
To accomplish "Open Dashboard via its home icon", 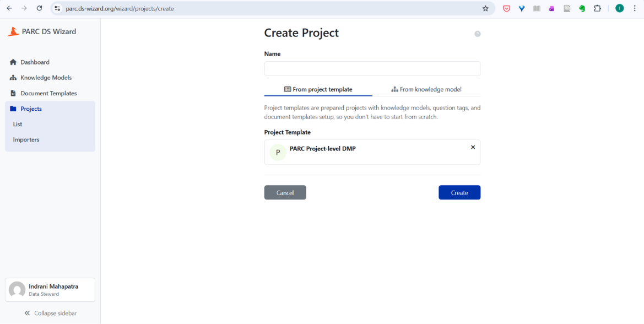I will [x=13, y=62].
